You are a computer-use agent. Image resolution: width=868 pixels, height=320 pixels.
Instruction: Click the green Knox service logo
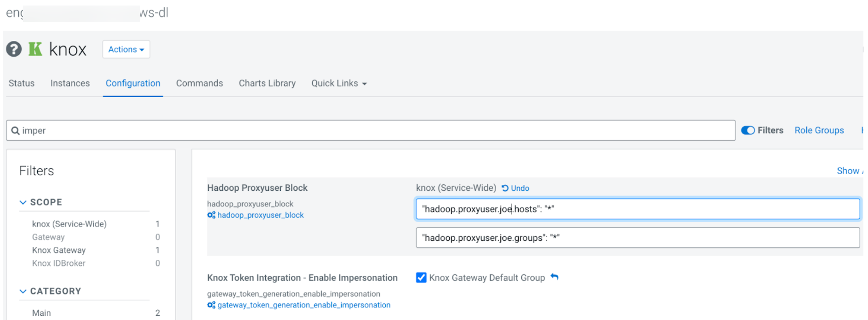(x=35, y=49)
